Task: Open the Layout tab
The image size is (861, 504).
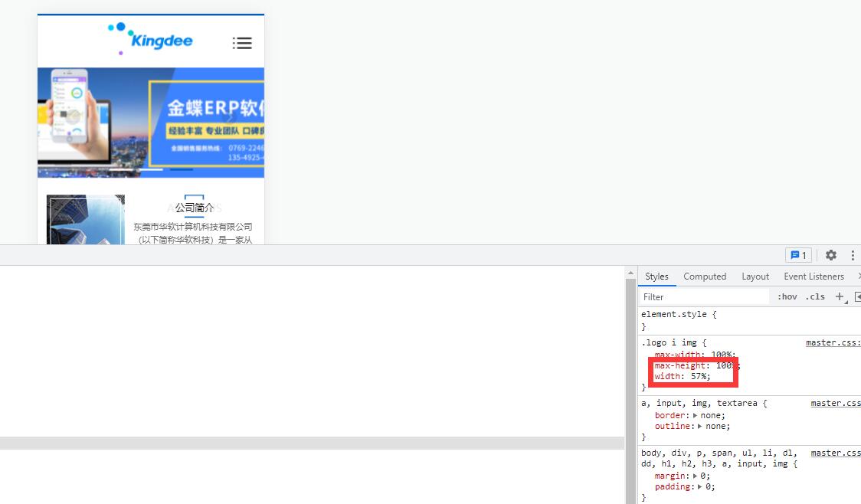Action: pos(755,277)
